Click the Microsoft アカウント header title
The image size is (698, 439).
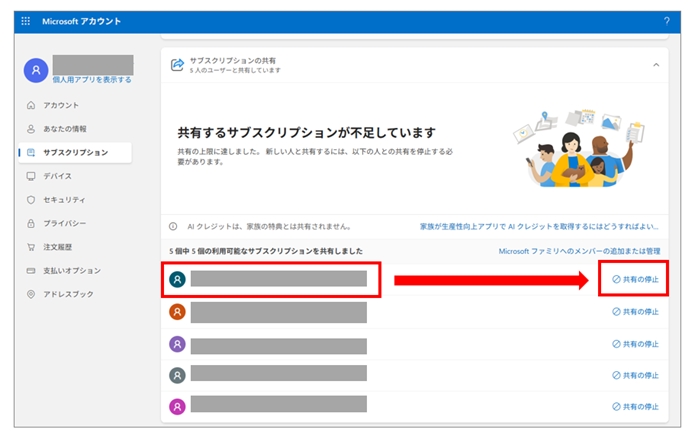81,21
